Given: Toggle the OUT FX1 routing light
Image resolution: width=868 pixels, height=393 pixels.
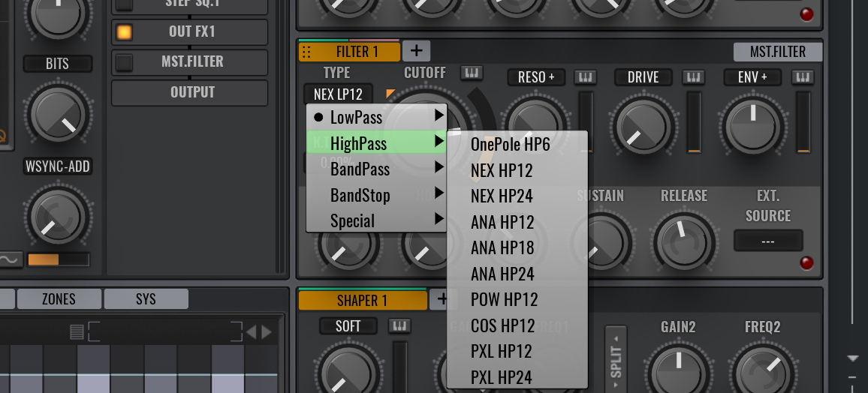Looking at the screenshot, I should point(124,32).
